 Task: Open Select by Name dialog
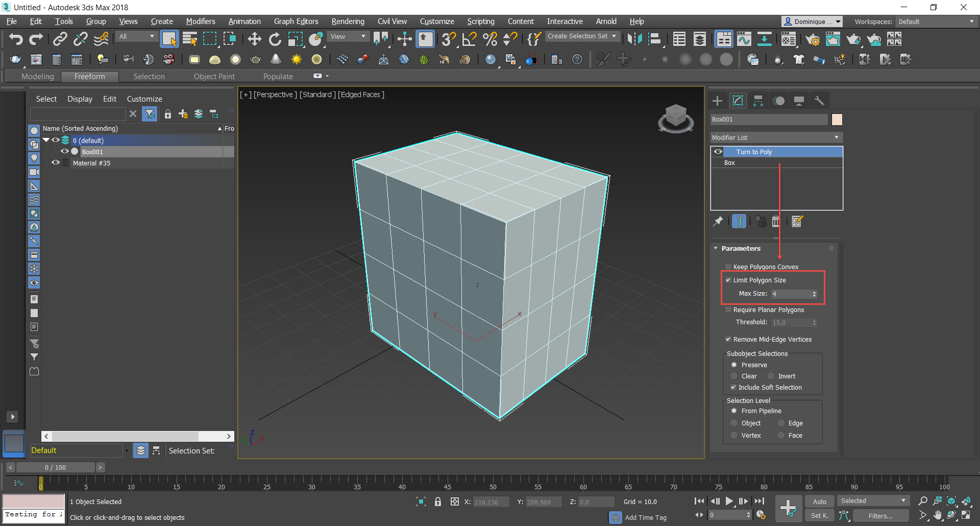coord(189,39)
